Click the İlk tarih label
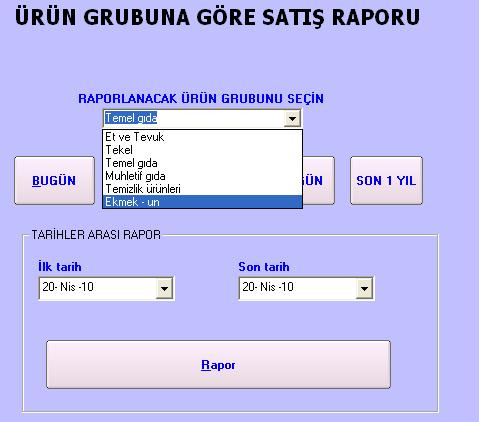The height and width of the screenshot is (422, 479). (x=60, y=267)
